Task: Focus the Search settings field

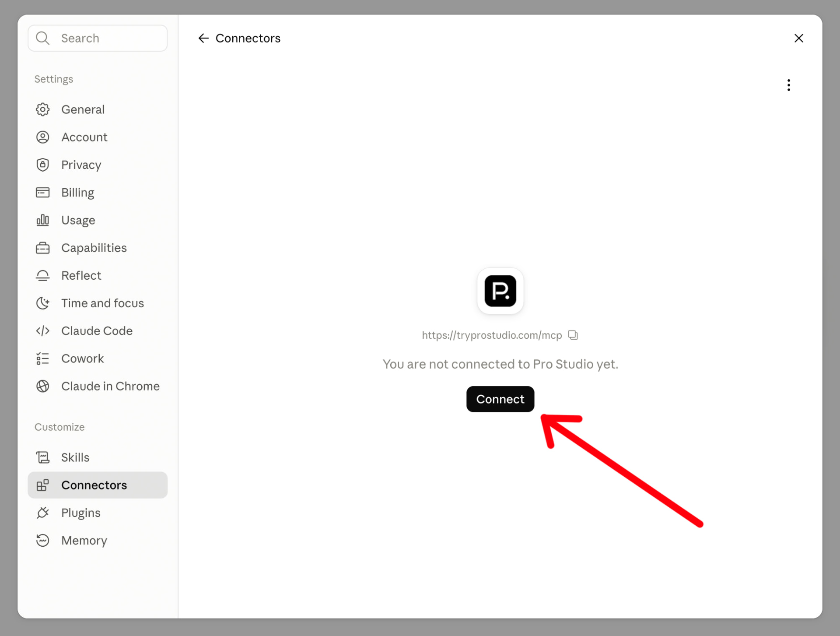Action: tap(98, 38)
